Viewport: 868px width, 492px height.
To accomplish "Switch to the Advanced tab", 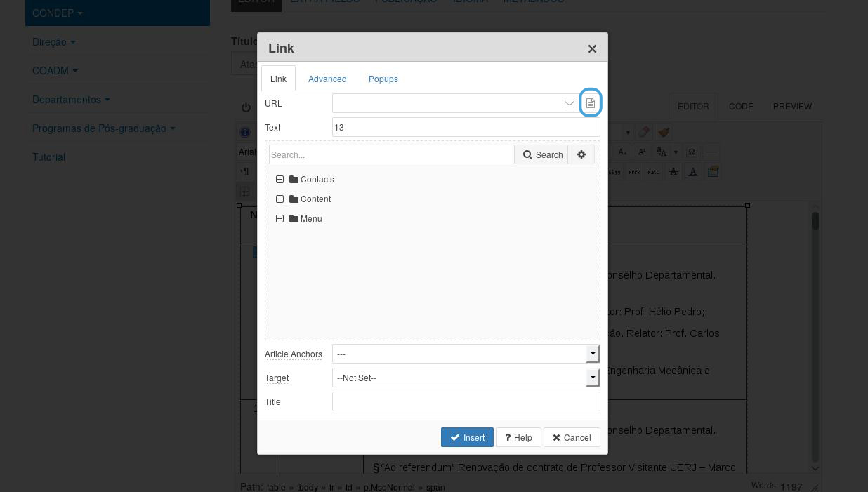I will pyautogui.click(x=327, y=79).
